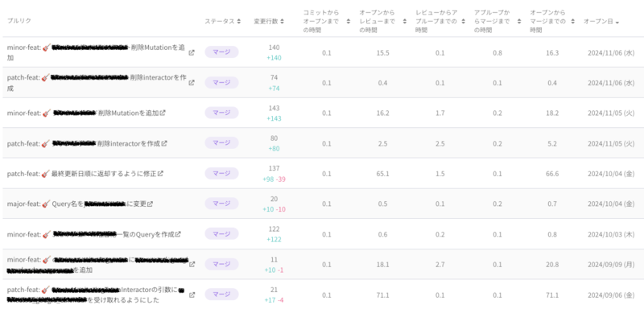Click the 20.8 open-to-merge value
Screen dimensions: 644x309
(x=552, y=265)
